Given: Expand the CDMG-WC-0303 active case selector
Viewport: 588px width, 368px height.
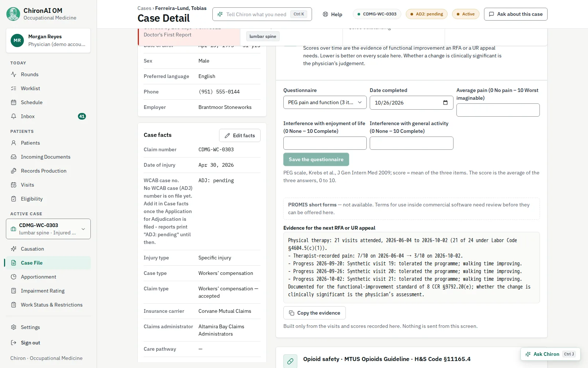Looking at the screenshot, I should [48, 229].
